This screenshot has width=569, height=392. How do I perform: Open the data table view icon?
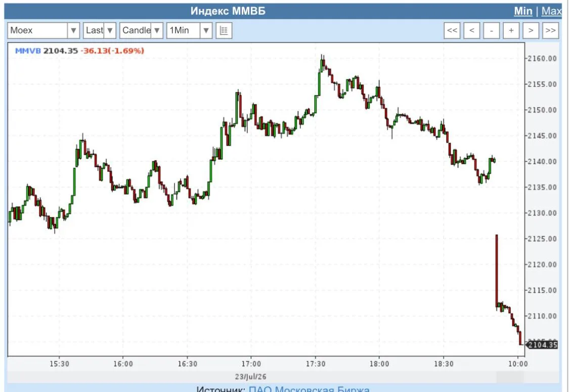tap(224, 30)
